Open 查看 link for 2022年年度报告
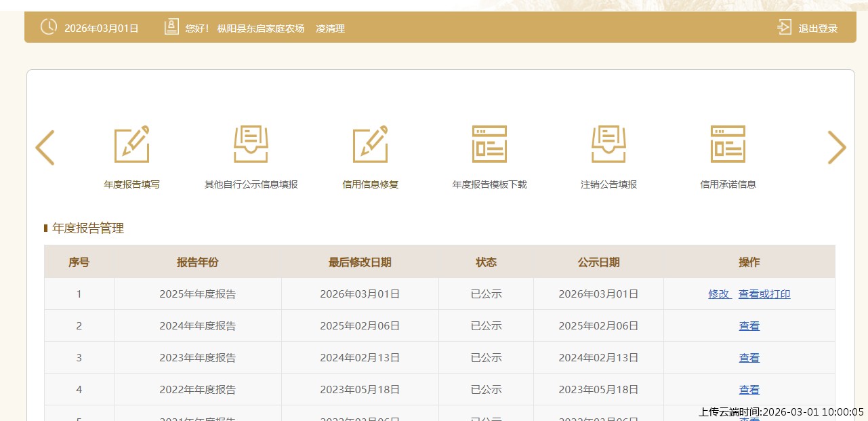This screenshot has width=868, height=421. pos(749,390)
